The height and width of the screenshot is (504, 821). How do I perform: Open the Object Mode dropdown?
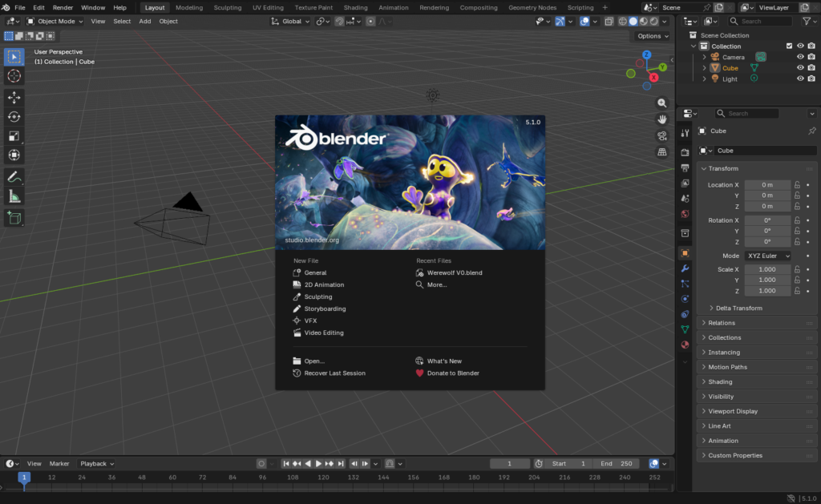click(55, 22)
